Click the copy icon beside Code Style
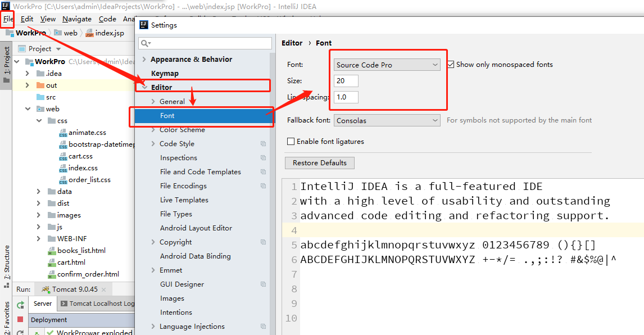Screen dimensions: 644x335 tap(263, 144)
